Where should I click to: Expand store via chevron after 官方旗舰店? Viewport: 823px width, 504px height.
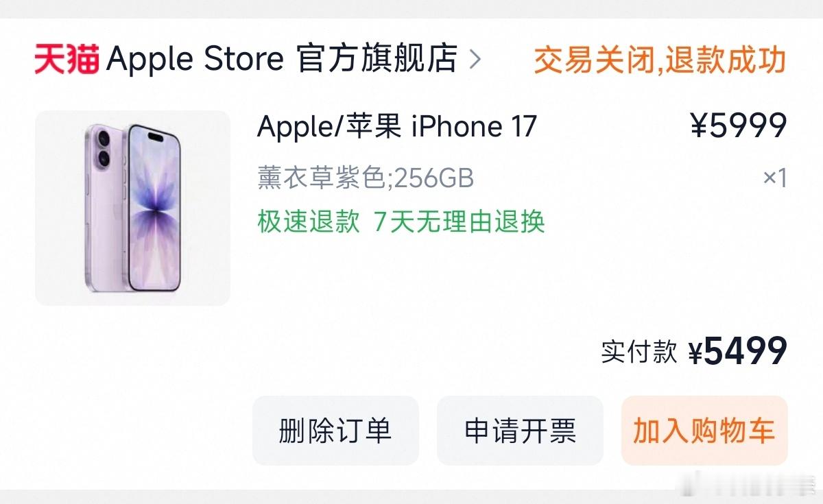[475, 60]
